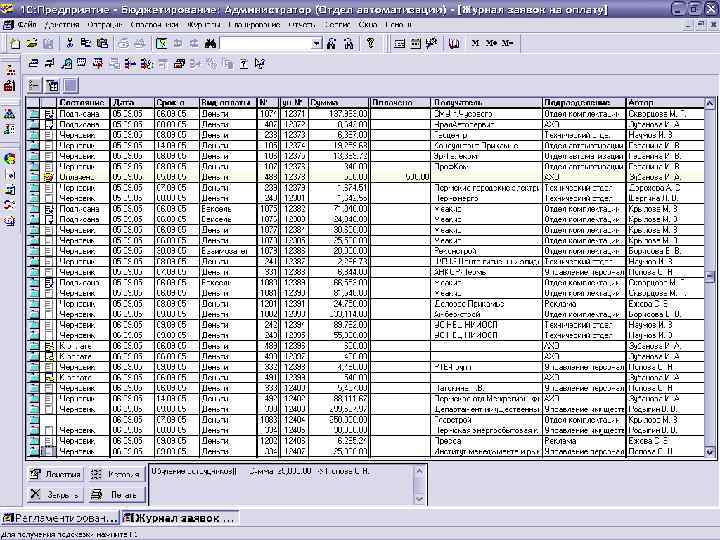Select the sum cell 88,111.67
The height and width of the screenshot is (540, 720).
click(338, 399)
